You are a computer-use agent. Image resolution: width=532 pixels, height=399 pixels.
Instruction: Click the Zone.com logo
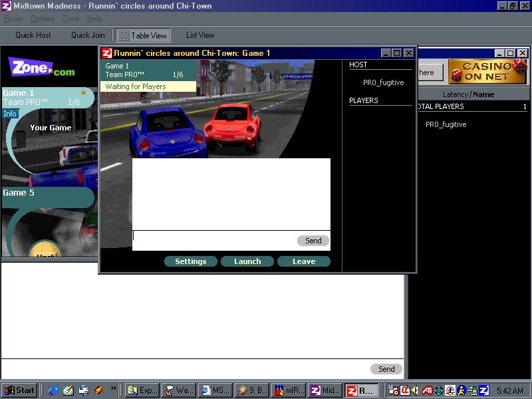(41, 67)
